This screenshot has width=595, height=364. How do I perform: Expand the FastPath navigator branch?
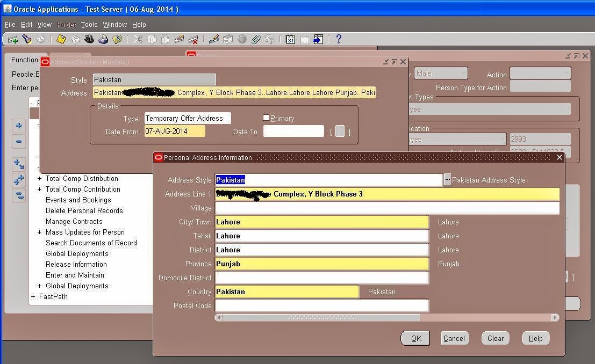point(33,296)
